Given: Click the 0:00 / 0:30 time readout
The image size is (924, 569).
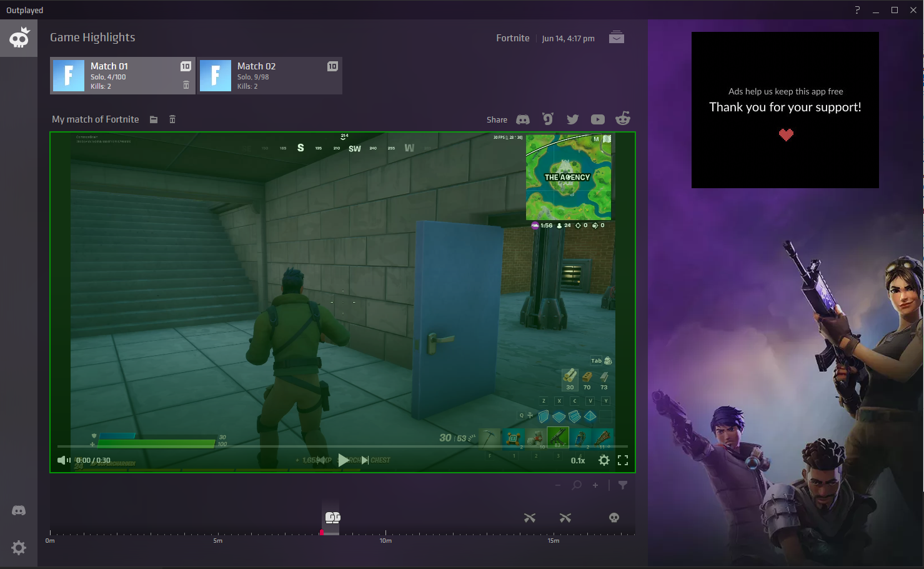Looking at the screenshot, I should (x=93, y=460).
